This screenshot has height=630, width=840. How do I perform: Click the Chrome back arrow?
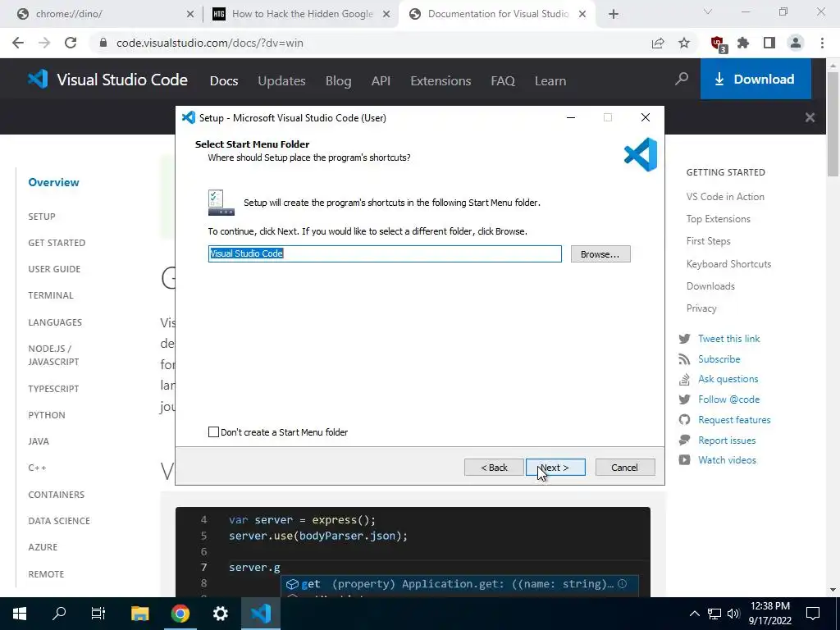[18, 43]
